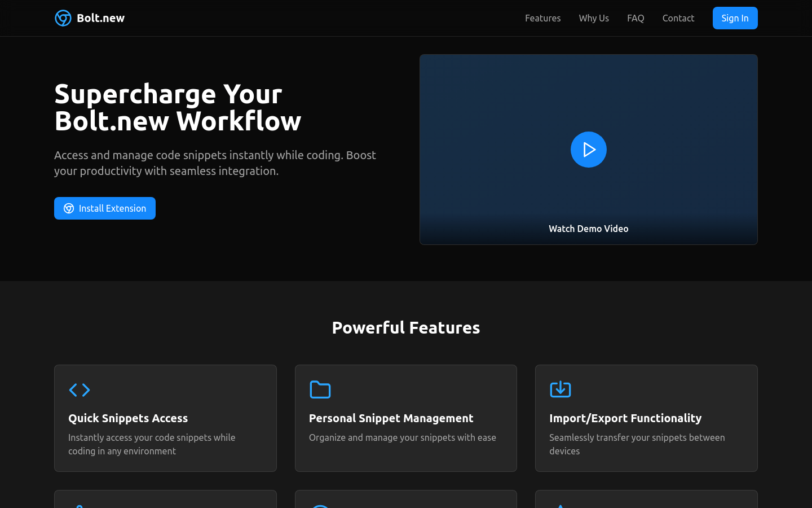The height and width of the screenshot is (508, 812).
Task: Select the Quick Snippets Access card title
Action: point(128,418)
